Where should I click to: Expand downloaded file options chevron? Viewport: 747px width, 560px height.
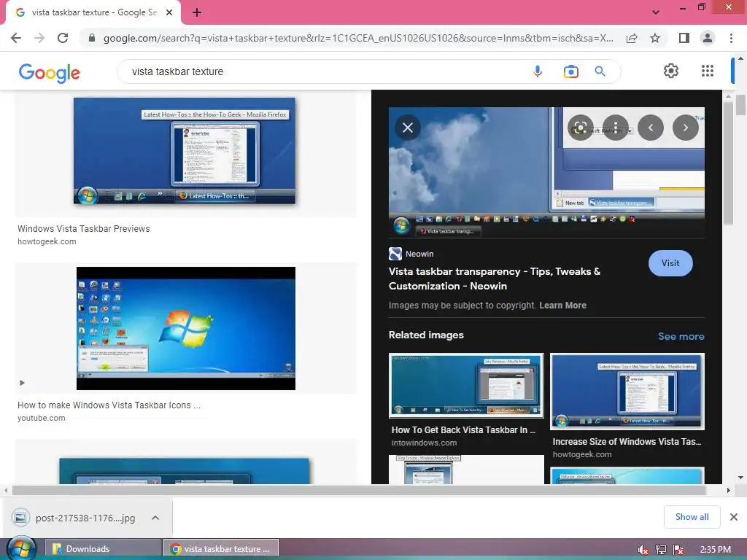coord(155,518)
